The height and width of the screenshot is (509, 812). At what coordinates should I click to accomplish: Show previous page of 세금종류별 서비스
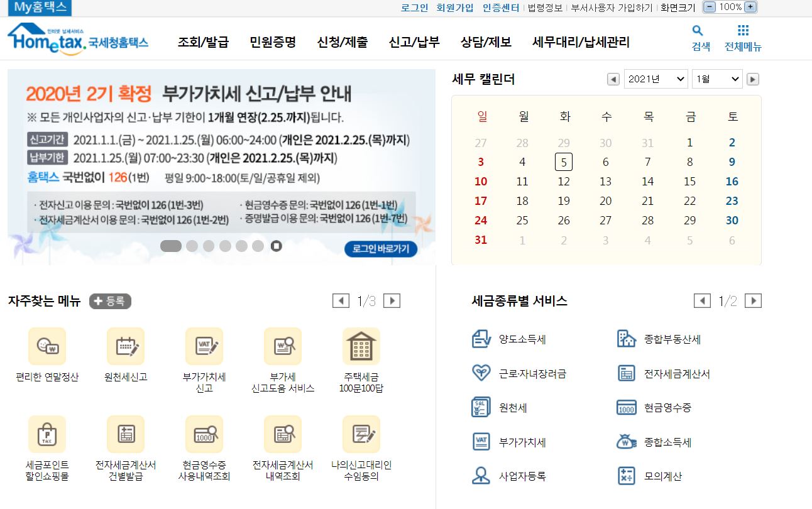(x=702, y=301)
